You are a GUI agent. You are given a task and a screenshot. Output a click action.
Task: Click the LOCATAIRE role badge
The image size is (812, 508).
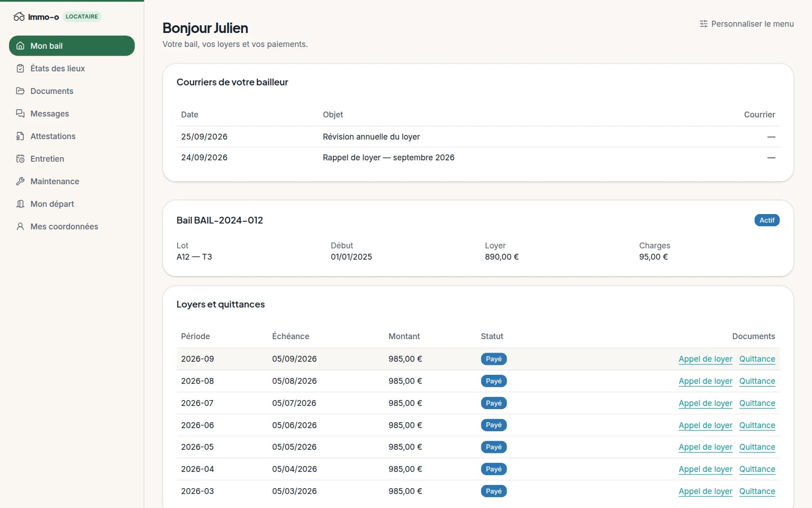tap(82, 17)
